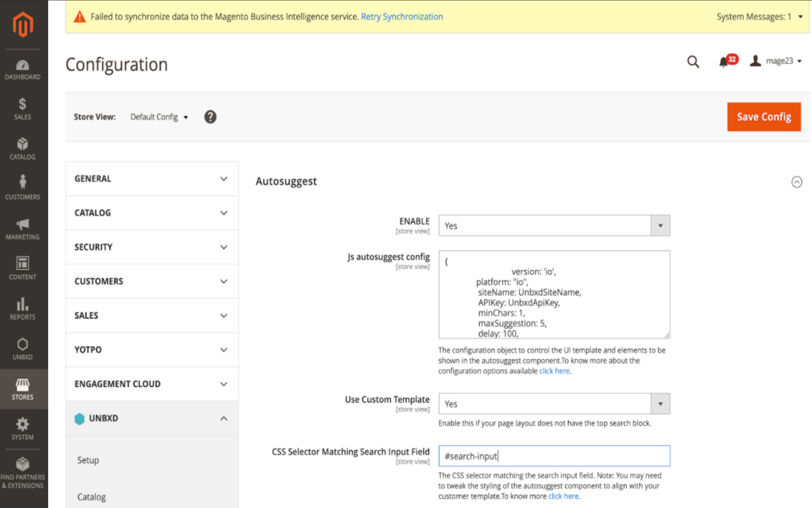Expand the CATALOG config section
Image resolution: width=812 pixels, height=508 pixels.
[152, 213]
